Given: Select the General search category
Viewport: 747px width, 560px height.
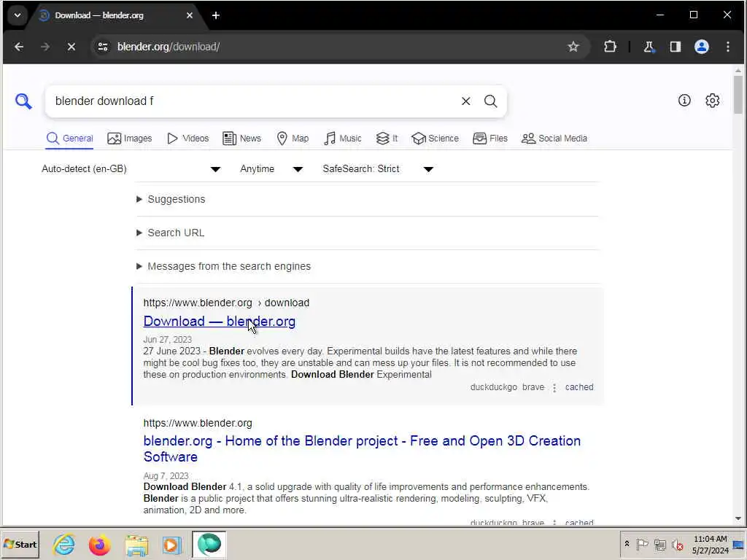Looking at the screenshot, I should click(x=69, y=138).
